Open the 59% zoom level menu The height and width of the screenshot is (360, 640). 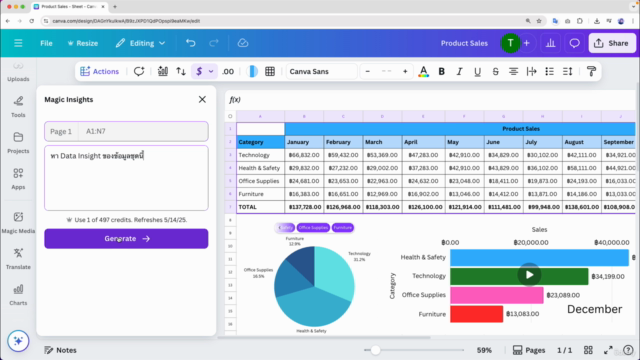(484, 350)
